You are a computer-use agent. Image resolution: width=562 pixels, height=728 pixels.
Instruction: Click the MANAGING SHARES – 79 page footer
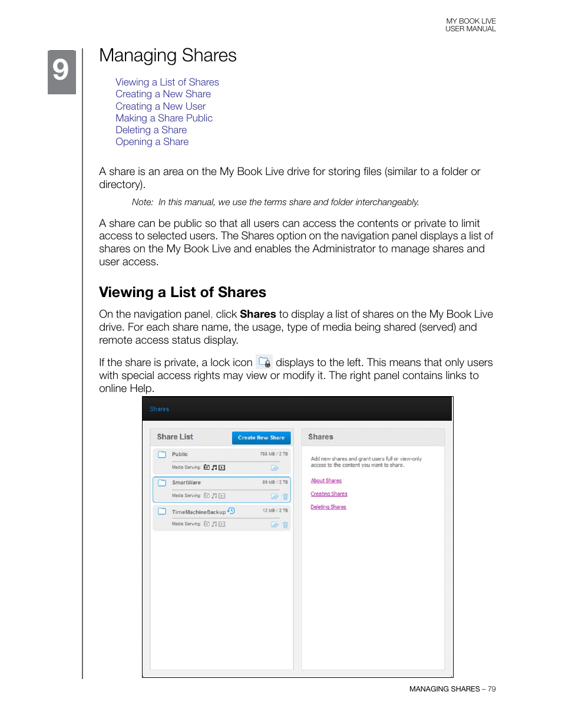(452, 689)
